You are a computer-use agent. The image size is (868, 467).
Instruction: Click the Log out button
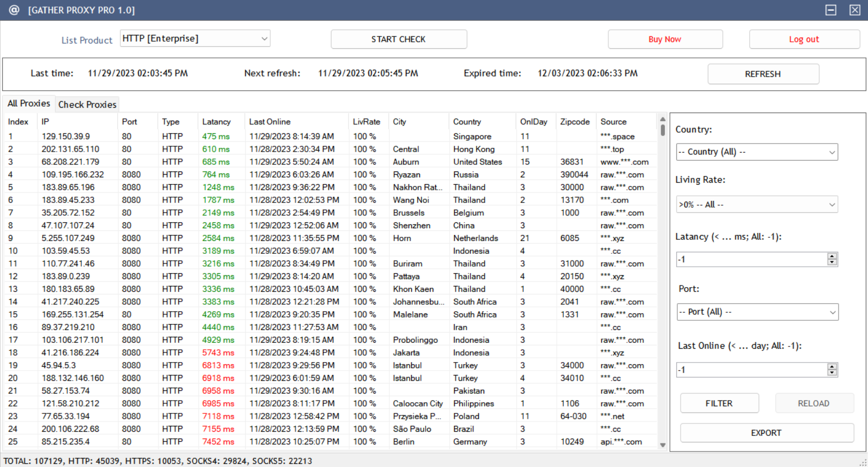[x=804, y=39]
